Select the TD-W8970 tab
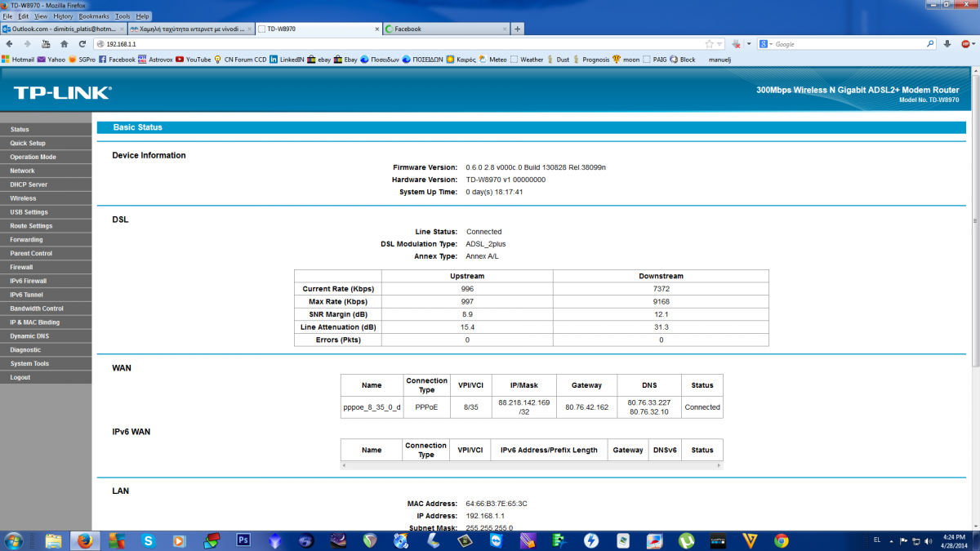The height and width of the screenshot is (551, 980). (318, 29)
